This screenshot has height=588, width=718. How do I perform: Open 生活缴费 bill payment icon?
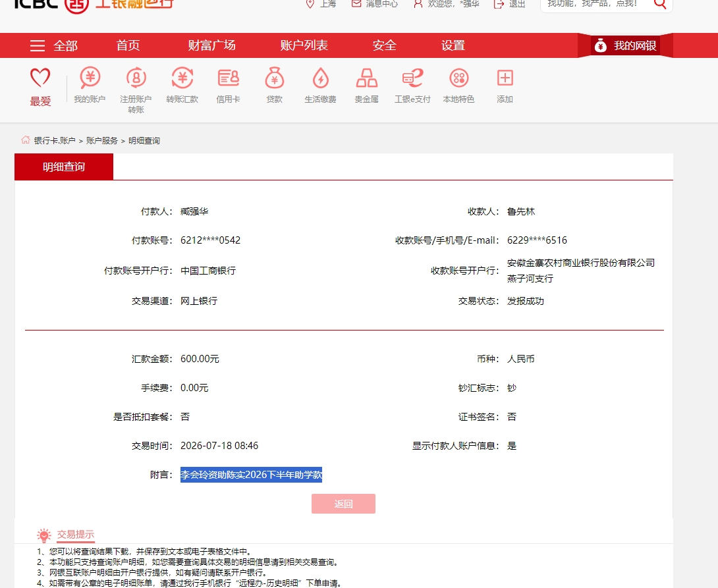pos(321,77)
